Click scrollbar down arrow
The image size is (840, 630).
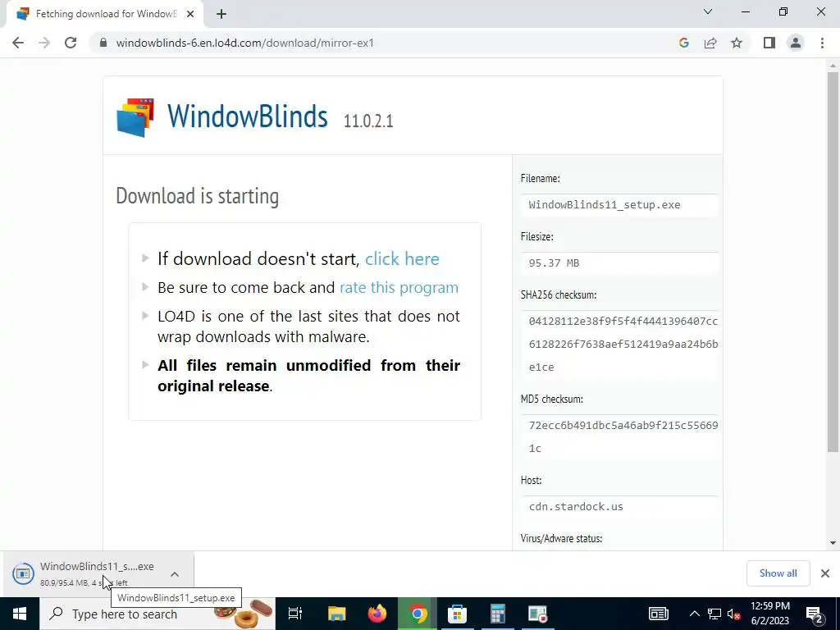click(833, 543)
